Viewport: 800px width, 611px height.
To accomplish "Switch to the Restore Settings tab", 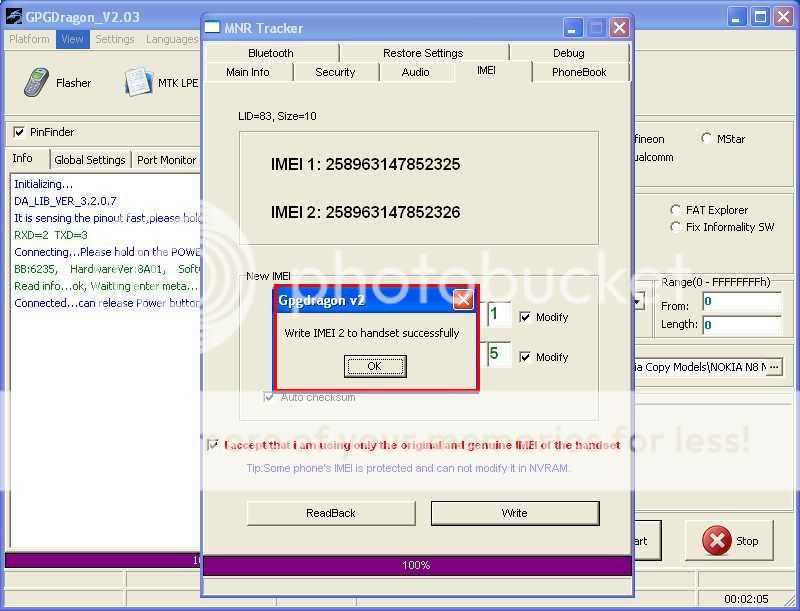I will 423,53.
